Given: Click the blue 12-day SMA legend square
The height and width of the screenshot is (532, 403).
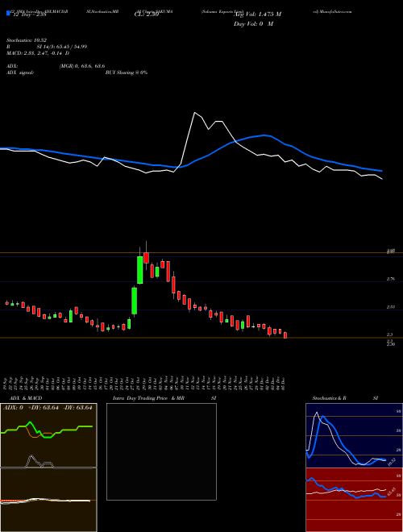Looking at the screenshot, I should [8, 14].
